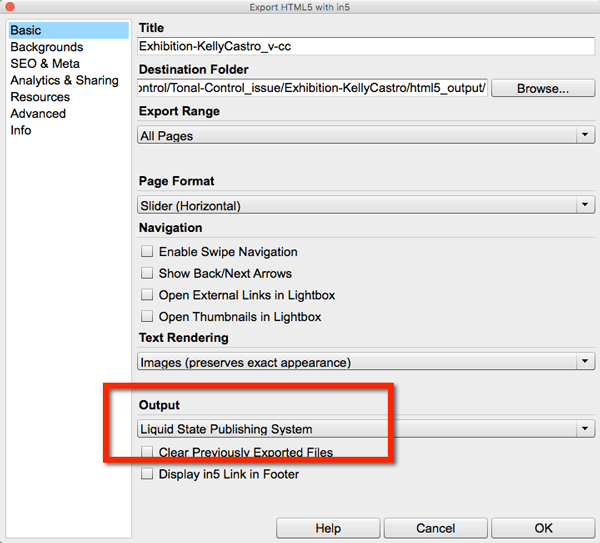Image resolution: width=600 pixels, height=543 pixels.
Task: Open the Text Rendering dropdown
Action: 366,362
